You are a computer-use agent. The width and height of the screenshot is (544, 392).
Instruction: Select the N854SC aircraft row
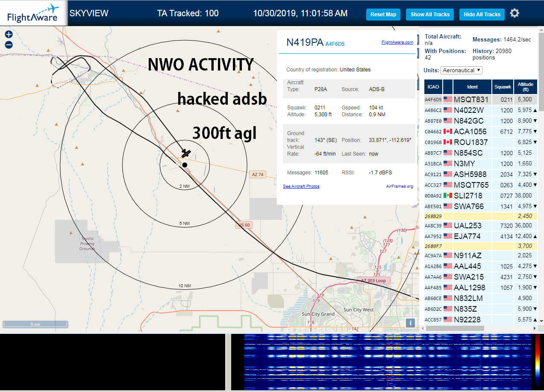pos(481,153)
